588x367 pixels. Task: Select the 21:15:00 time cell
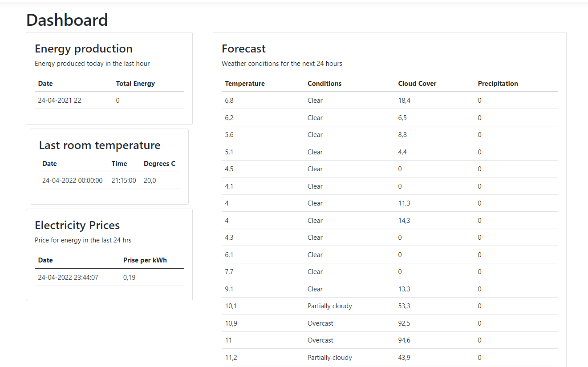[124, 181]
